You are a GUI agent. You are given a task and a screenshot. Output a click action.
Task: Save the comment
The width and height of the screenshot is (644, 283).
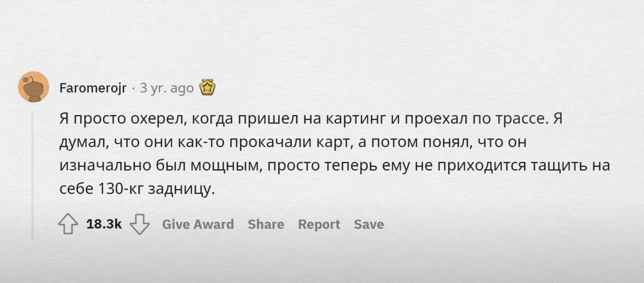point(369,224)
